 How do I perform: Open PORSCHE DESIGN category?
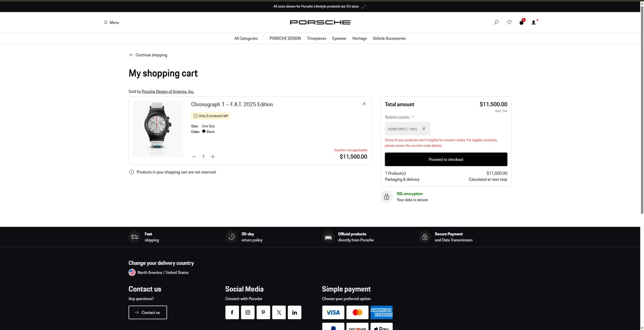[285, 38]
